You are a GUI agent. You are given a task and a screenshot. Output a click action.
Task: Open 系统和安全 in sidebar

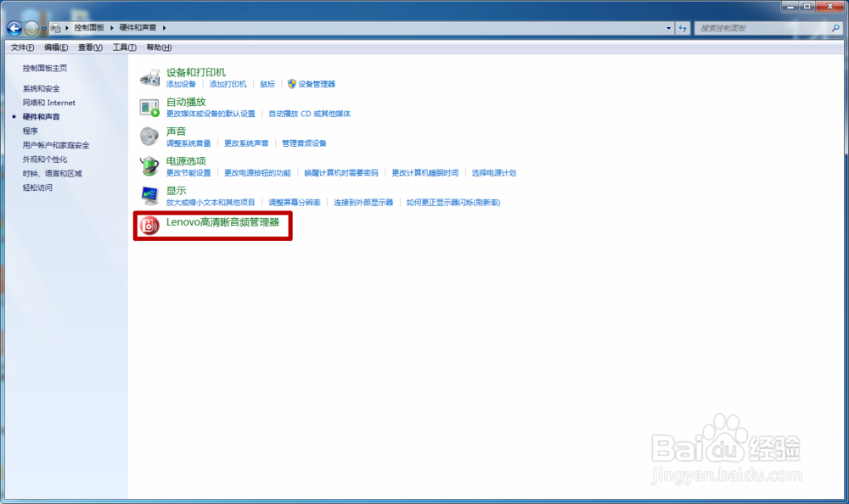41,89
